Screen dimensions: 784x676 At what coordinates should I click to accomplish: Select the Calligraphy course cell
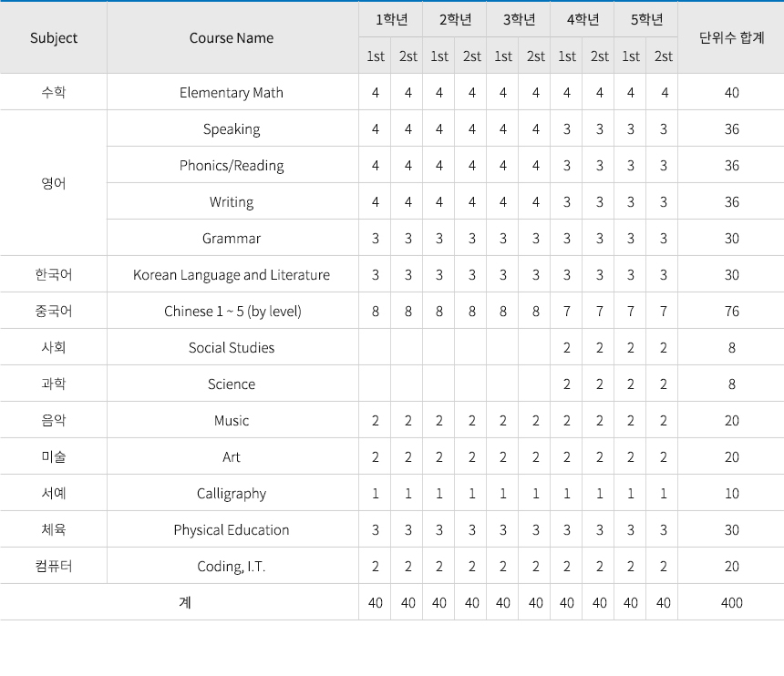(x=232, y=493)
